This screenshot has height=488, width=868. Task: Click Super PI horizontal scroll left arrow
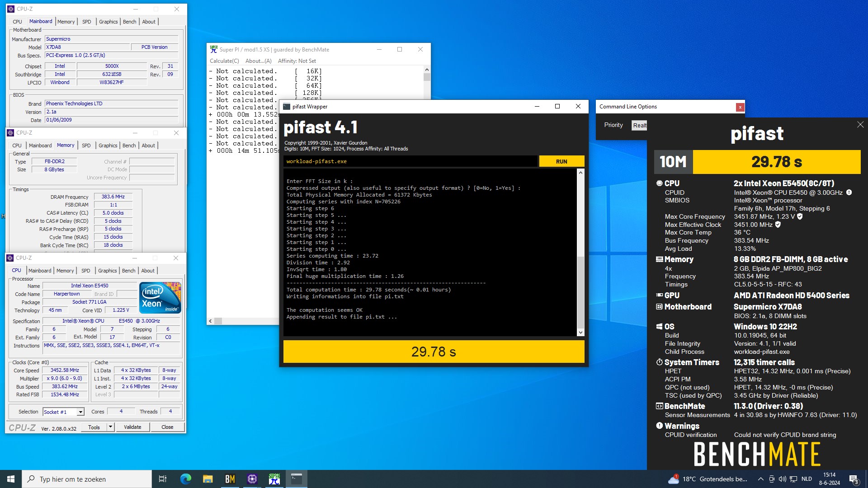tap(210, 321)
